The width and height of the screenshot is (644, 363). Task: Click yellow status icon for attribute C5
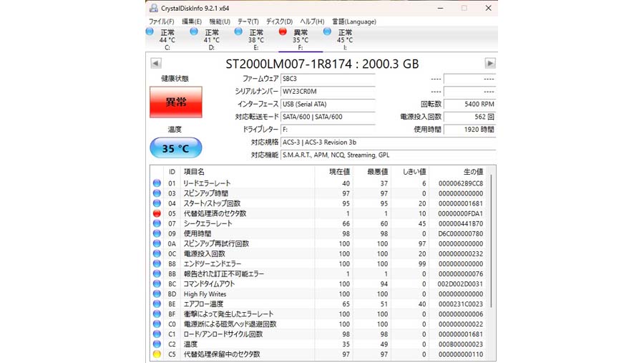click(x=157, y=354)
